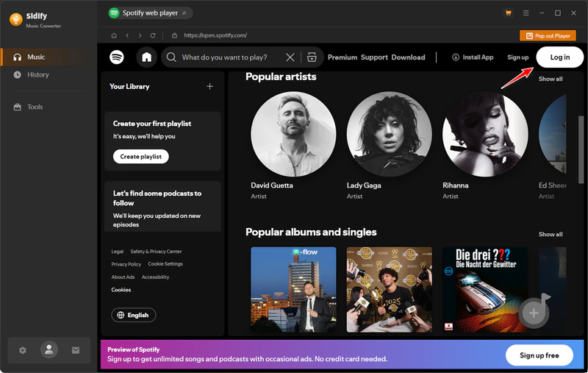Open Lady Gaga artist thumbnail
This screenshot has height=373, width=588.
[x=390, y=135]
